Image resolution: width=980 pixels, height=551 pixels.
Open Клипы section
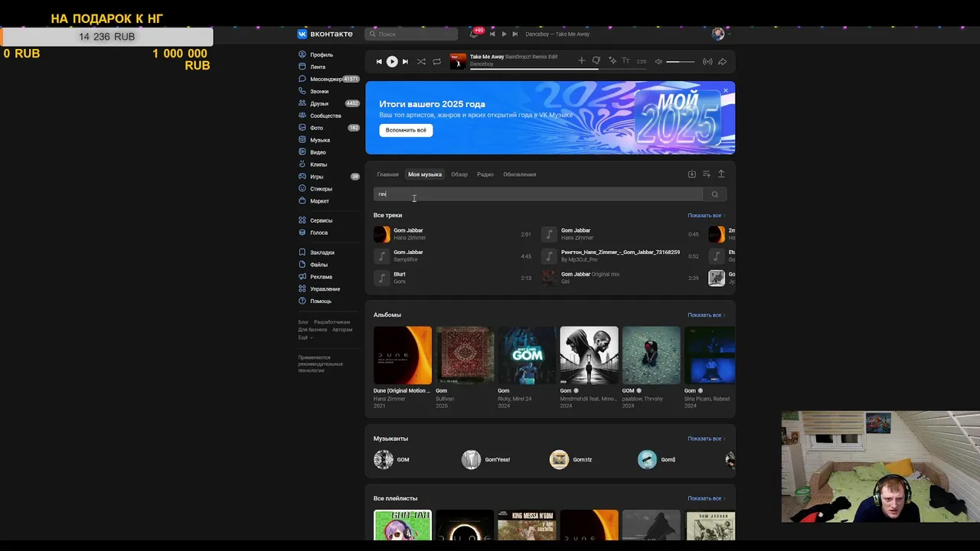(x=318, y=165)
